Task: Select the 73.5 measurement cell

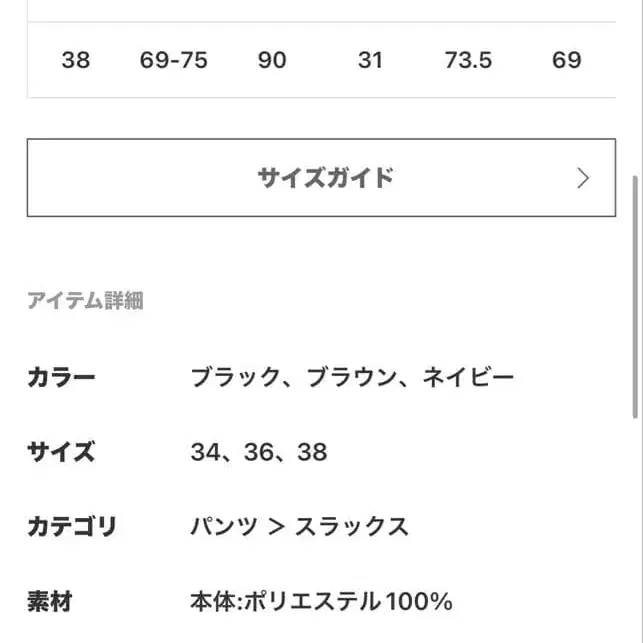Action: pos(468,60)
